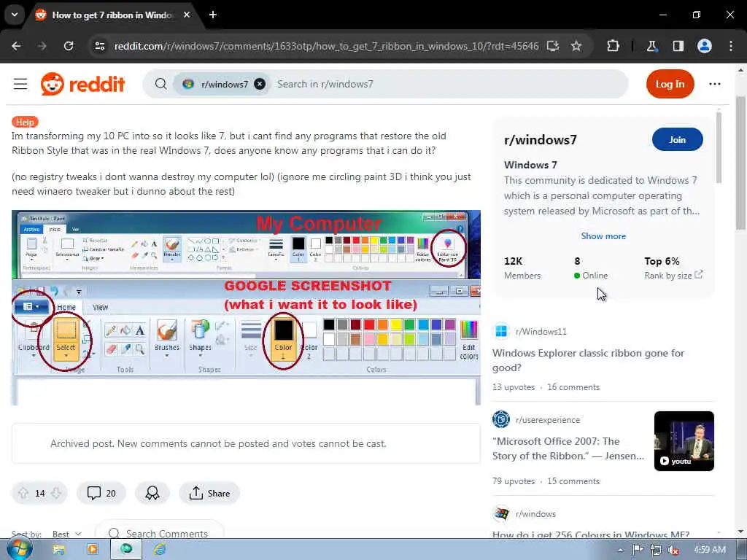Open 'Windows Explorer classic ribbon gone' post
This screenshot has width=747, height=560.
click(589, 360)
